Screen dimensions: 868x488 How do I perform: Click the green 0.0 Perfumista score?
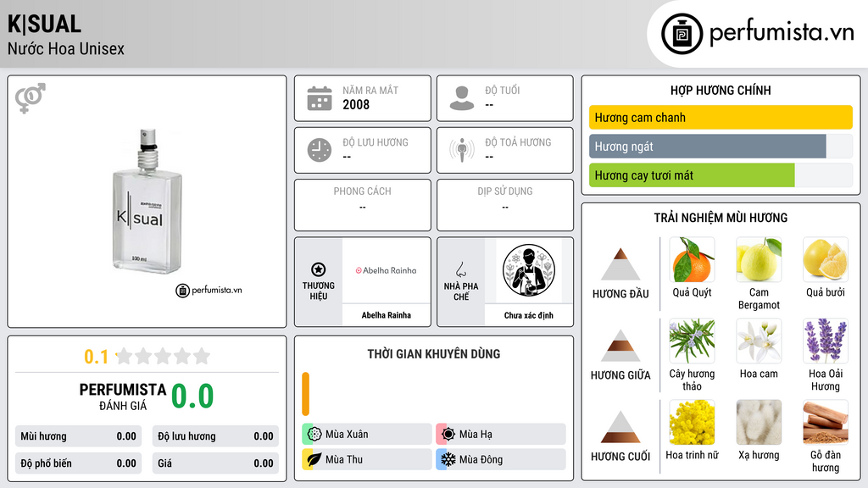[x=192, y=396]
